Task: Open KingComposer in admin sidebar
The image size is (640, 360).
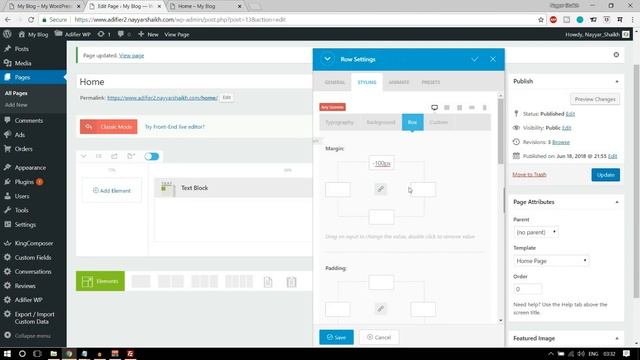Action: 33,243
